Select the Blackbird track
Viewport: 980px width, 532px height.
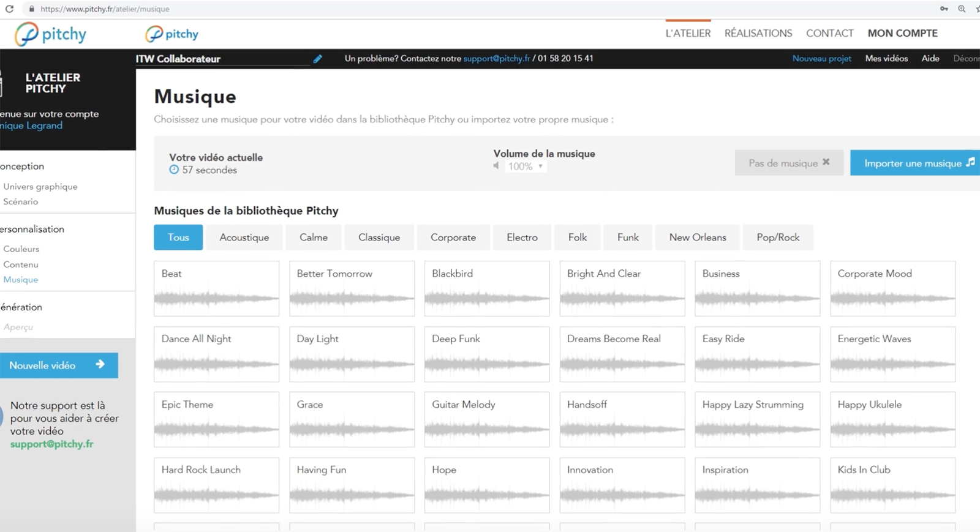[x=487, y=288]
